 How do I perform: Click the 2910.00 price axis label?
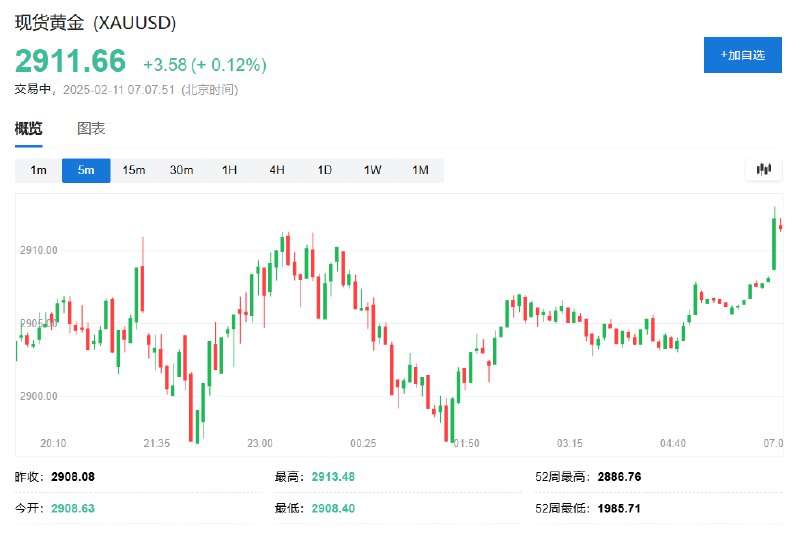pyautogui.click(x=39, y=250)
